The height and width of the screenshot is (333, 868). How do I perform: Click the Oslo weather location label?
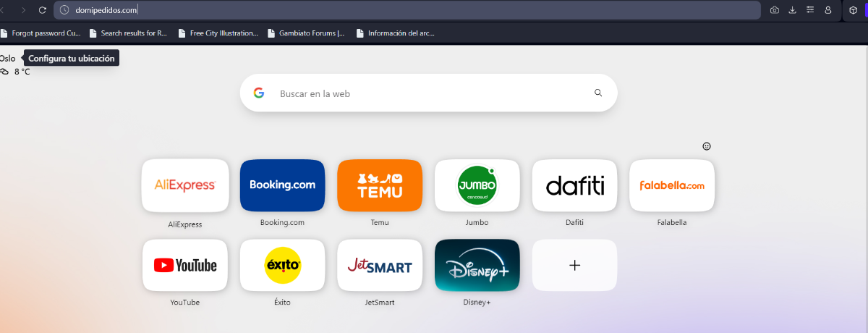[x=8, y=59]
